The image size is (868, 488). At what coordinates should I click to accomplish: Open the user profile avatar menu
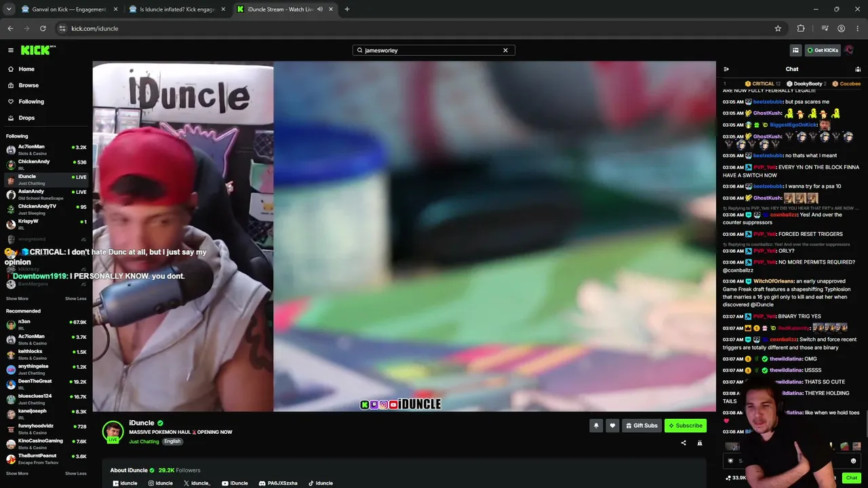[849, 50]
